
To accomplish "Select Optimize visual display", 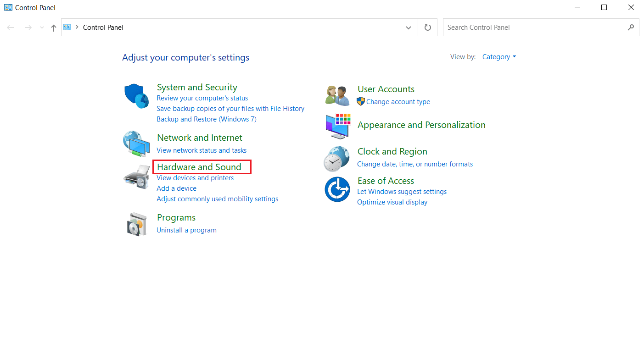I will [392, 202].
